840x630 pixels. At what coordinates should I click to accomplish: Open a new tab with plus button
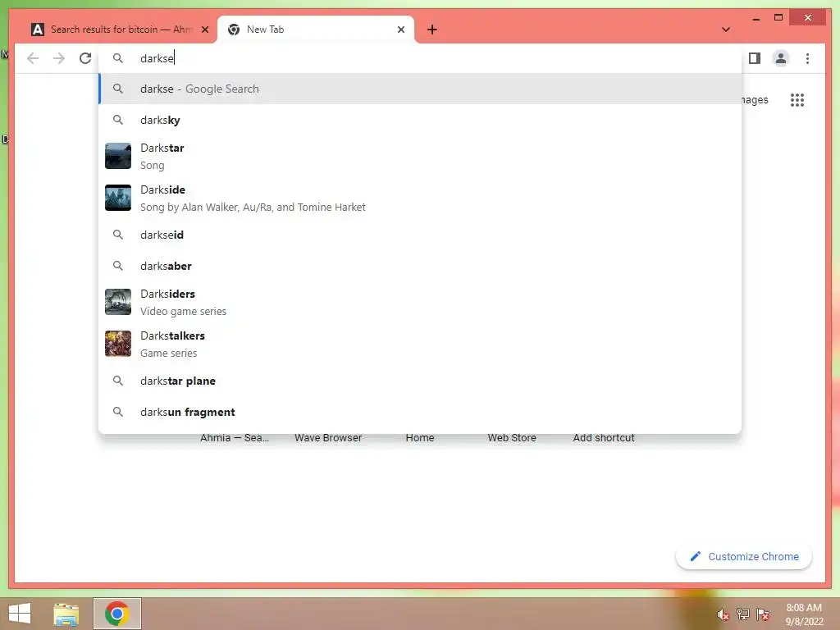[x=432, y=30]
